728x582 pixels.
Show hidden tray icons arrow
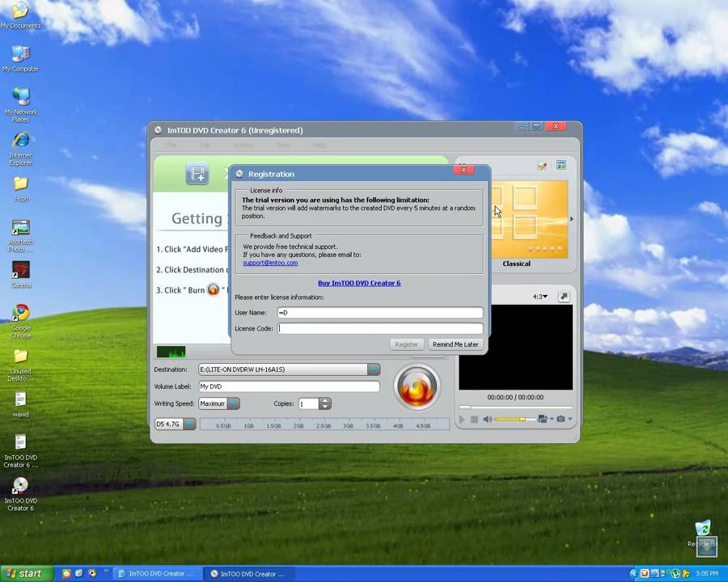[633, 574]
